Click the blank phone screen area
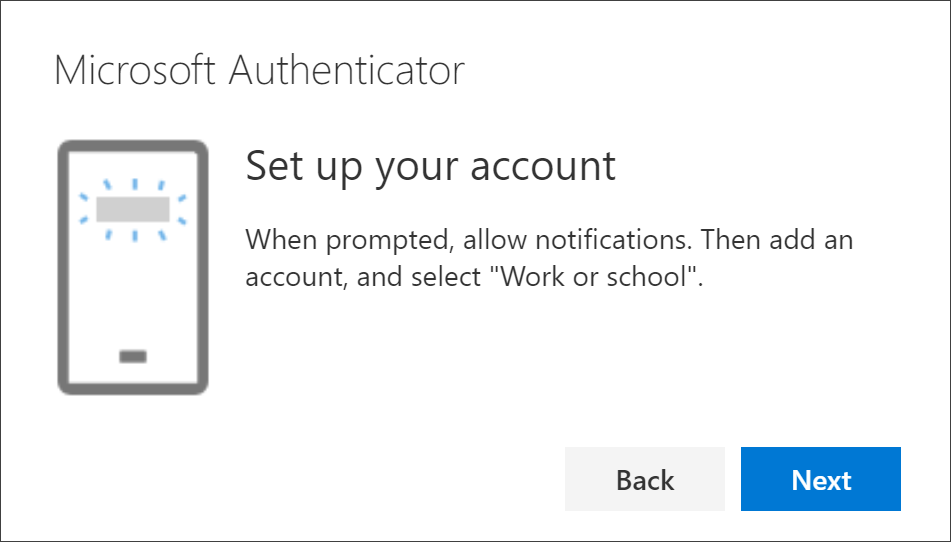This screenshot has width=951, height=542. 132,290
